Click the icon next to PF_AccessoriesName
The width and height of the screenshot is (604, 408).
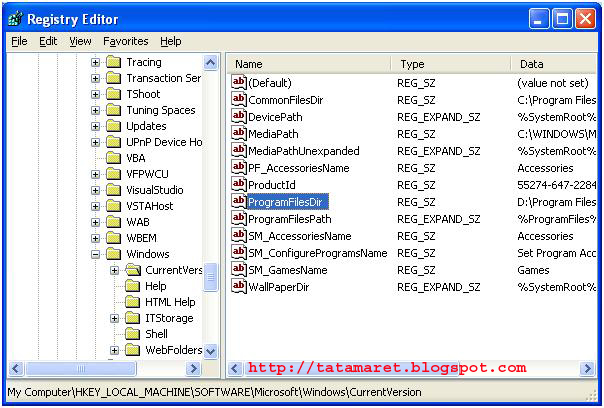coord(239,167)
